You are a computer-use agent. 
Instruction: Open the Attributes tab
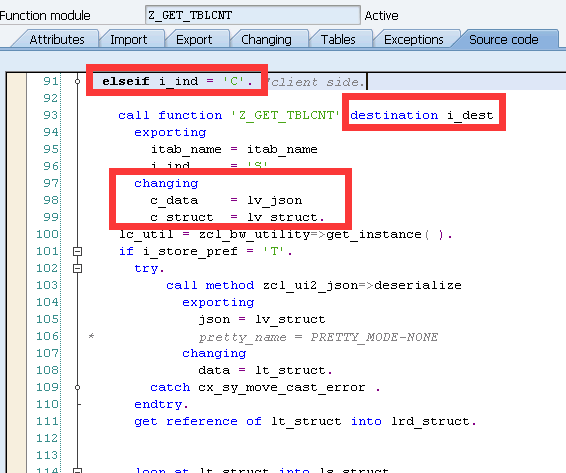point(57,39)
